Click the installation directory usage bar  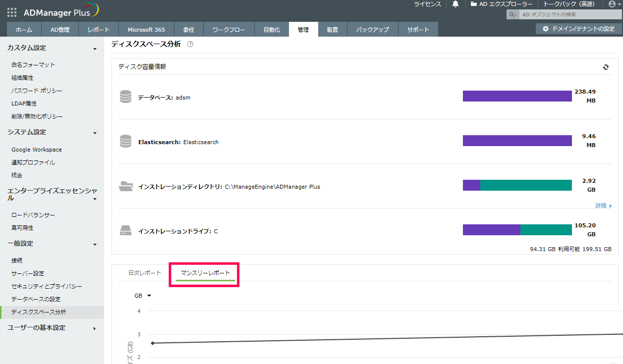click(x=517, y=185)
